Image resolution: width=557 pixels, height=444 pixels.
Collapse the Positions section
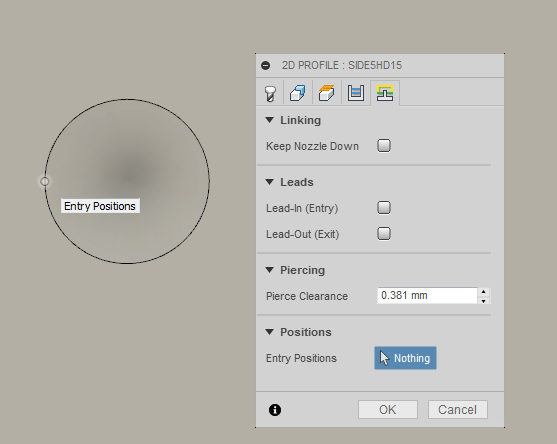coord(270,332)
